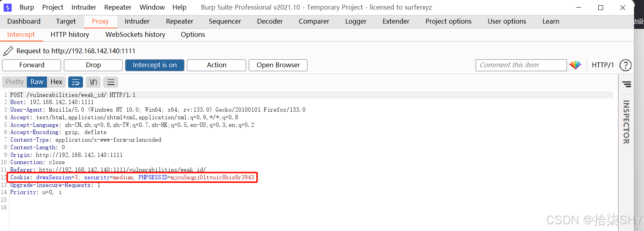Open the Intruder menu in menu bar

[84, 7]
